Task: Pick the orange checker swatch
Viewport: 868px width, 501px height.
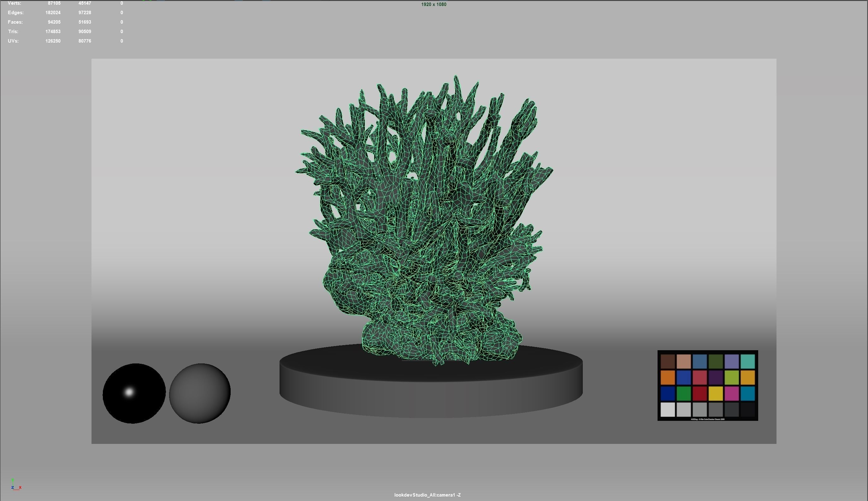Action: 667,377
